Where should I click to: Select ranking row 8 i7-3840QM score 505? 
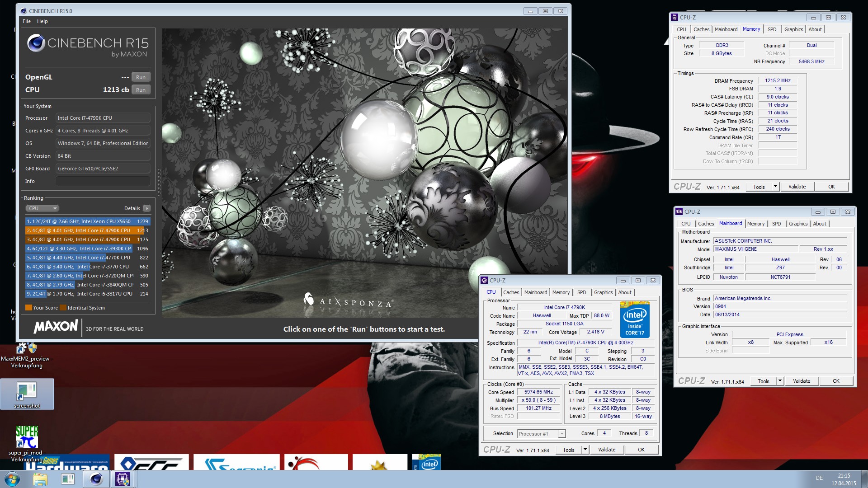click(x=88, y=285)
